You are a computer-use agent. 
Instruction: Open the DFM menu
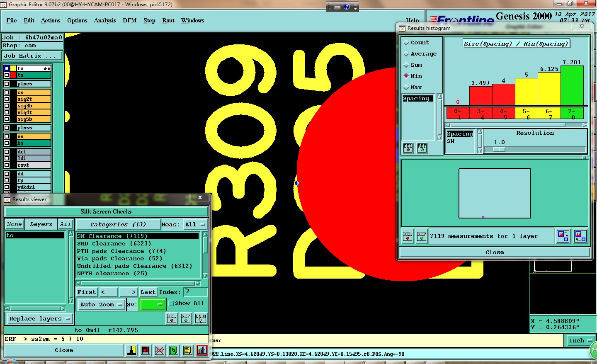pos(130,20)
